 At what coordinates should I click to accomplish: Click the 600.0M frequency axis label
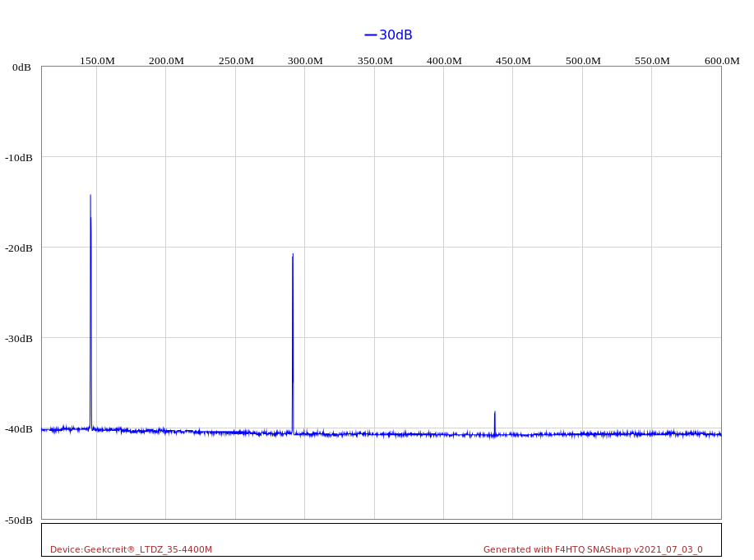pos(721,61)
